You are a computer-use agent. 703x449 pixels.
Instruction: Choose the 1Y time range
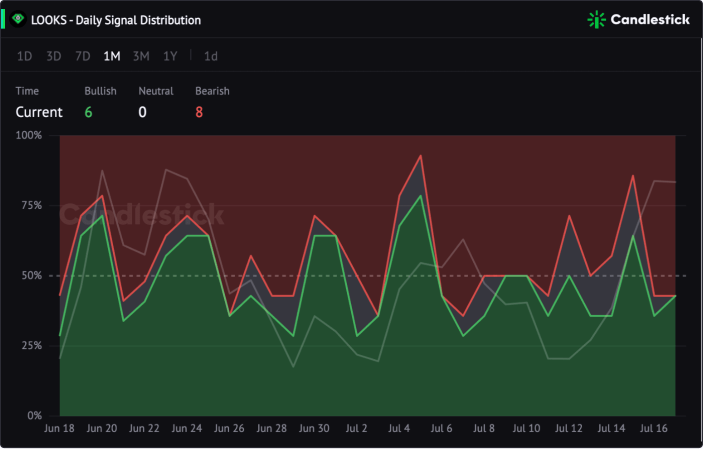tap(170, 56)
